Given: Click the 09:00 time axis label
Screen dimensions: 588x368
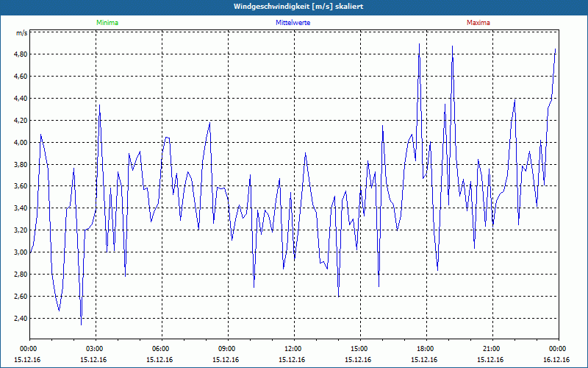Looking at the screenshot, I should tap(228, 349).
